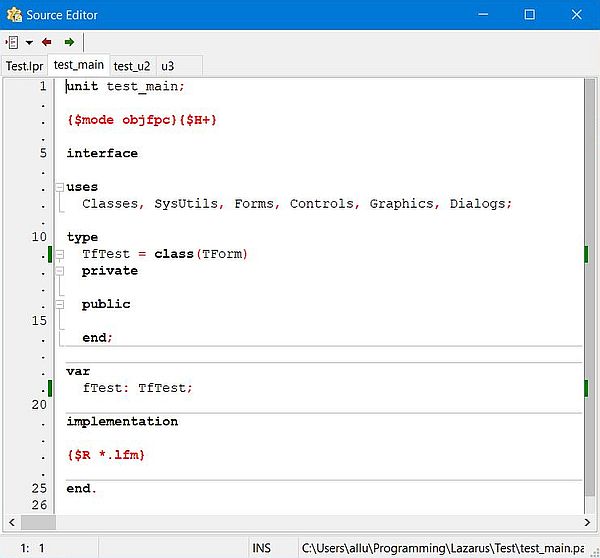Click the 'var' keyword

click(78, 372)
